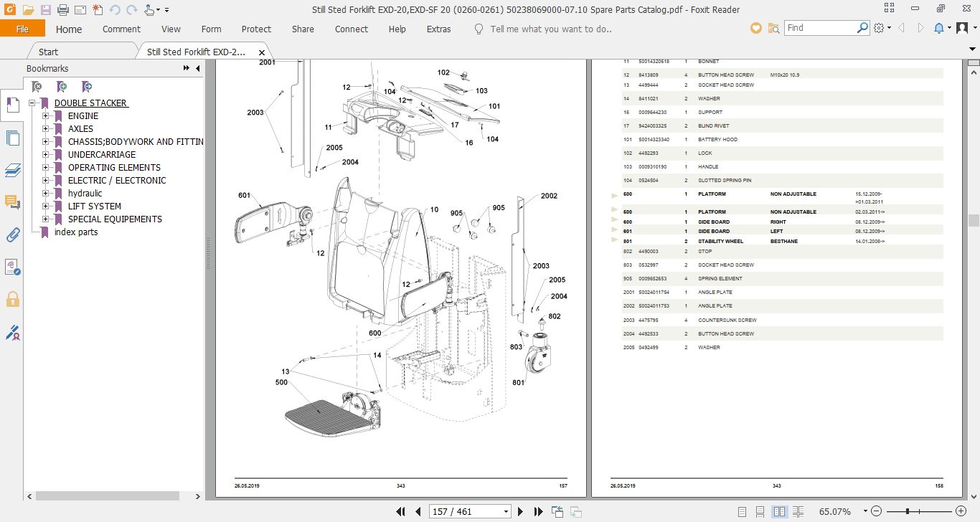The width and height of the screenshot is (980, 522).
Task: Open the Pages thumbnails panel icon in sidebar
Action: pyautogui.click(x=11, y=138)
